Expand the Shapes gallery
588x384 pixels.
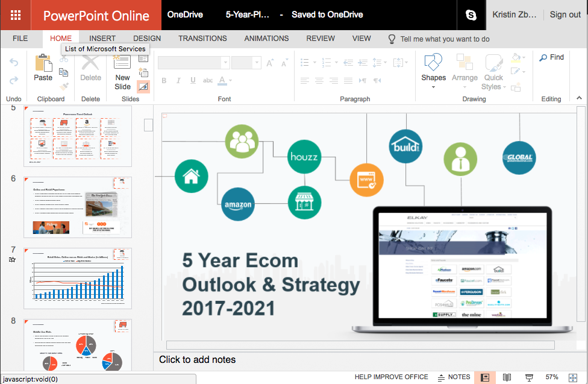pos(433,87)
